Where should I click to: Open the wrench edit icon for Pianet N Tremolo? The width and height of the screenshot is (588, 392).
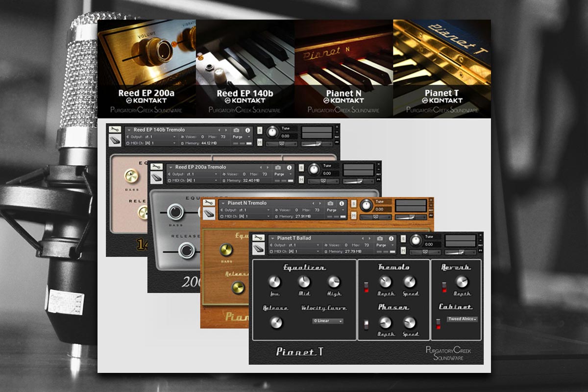[209, 202]
